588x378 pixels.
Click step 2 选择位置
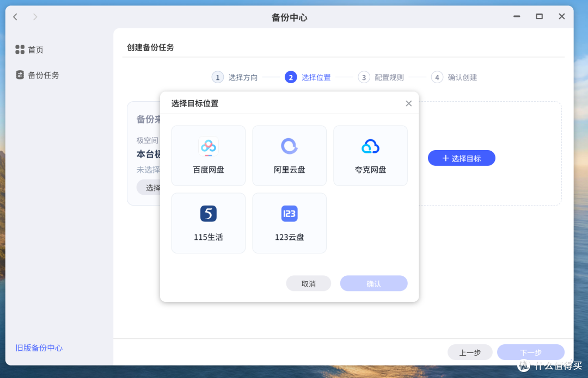pos(308,77)
